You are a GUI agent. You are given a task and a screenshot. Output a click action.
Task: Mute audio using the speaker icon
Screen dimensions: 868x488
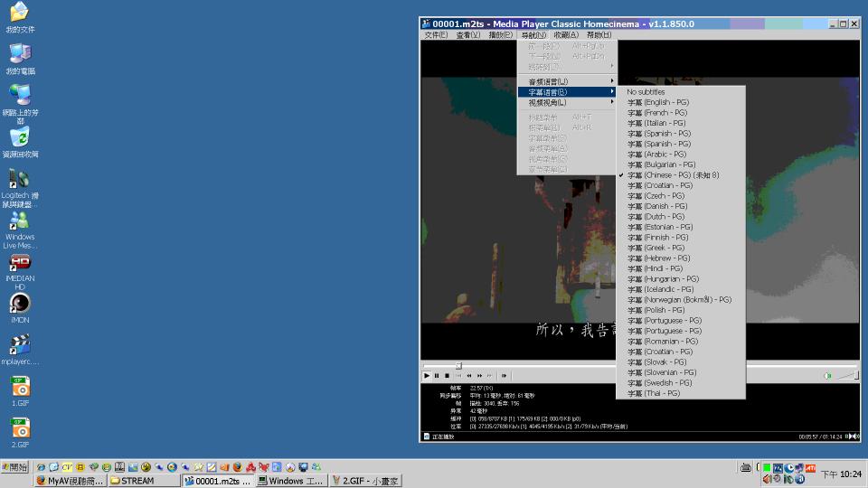click(x=827, y=376)
